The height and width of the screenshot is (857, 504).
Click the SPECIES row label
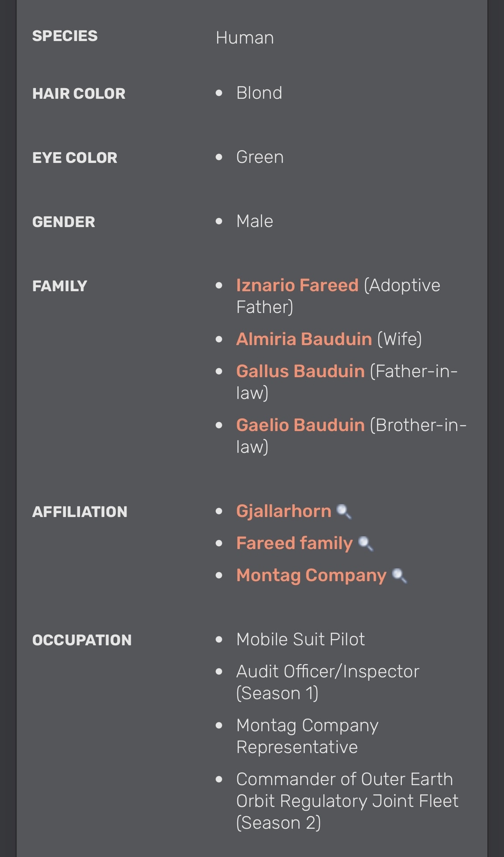point(65,36)
